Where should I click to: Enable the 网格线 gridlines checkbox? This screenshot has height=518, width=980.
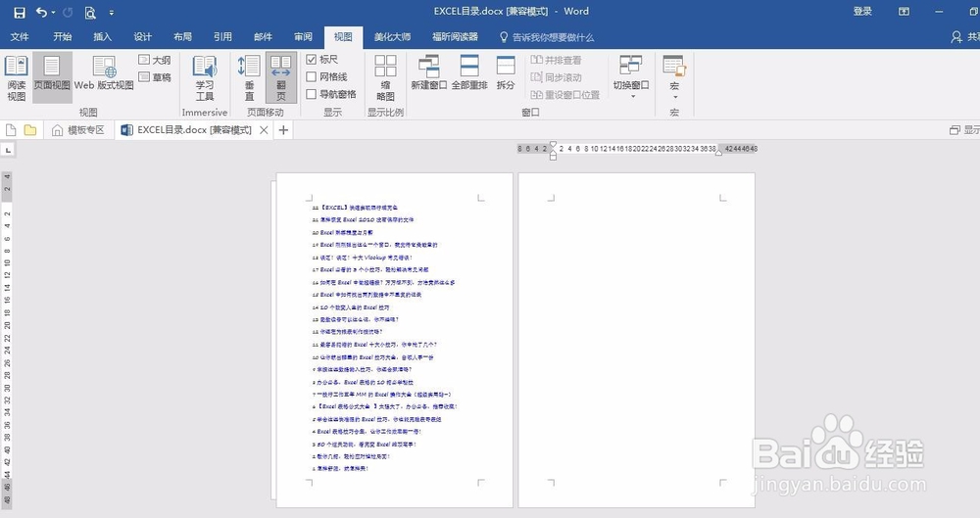coord(327,76)
